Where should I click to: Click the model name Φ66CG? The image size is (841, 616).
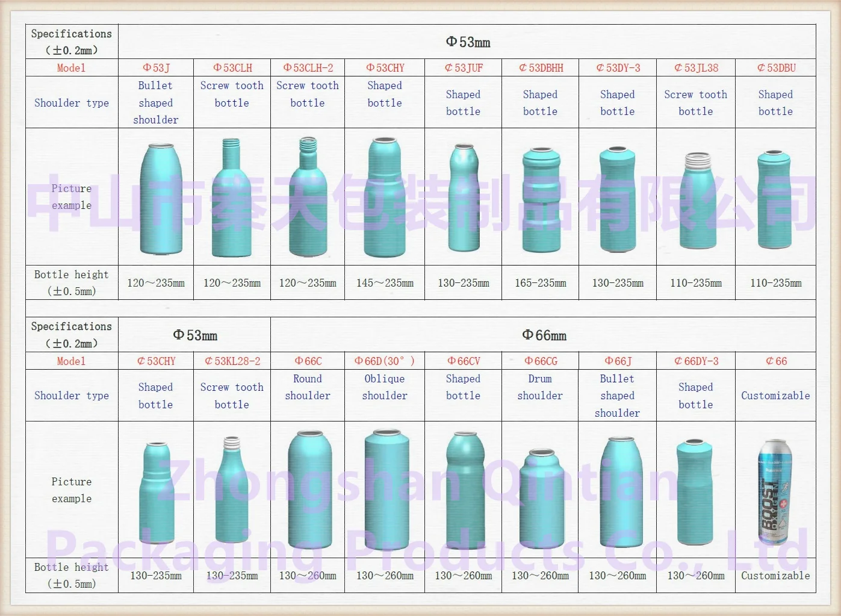541,361
